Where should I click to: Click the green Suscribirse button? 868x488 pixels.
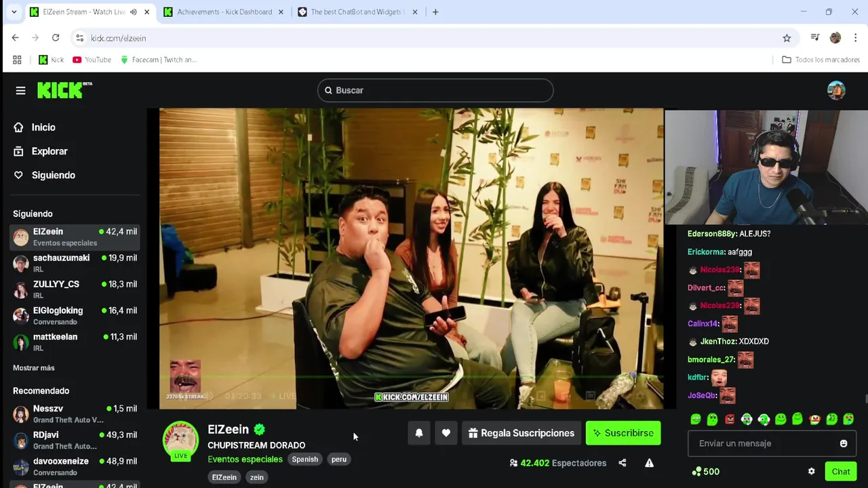623,433
